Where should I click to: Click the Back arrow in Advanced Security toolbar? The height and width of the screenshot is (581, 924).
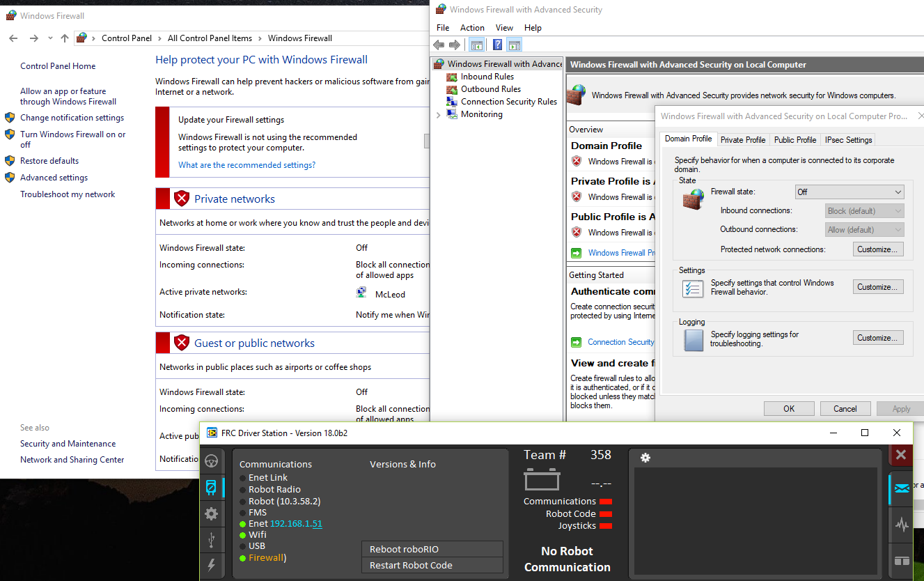pos(439,45)
